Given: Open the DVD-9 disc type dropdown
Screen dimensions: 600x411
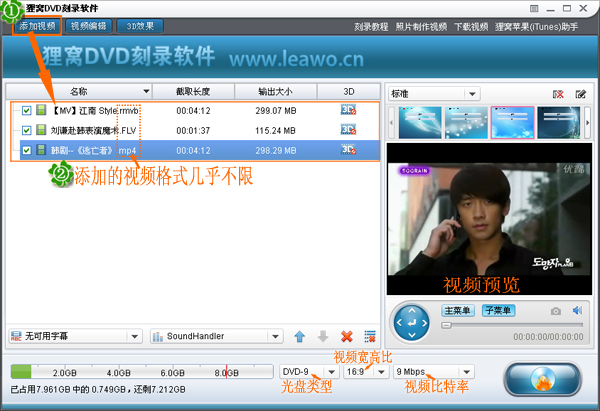Looking at the screenshot, I should pos(309,372).
